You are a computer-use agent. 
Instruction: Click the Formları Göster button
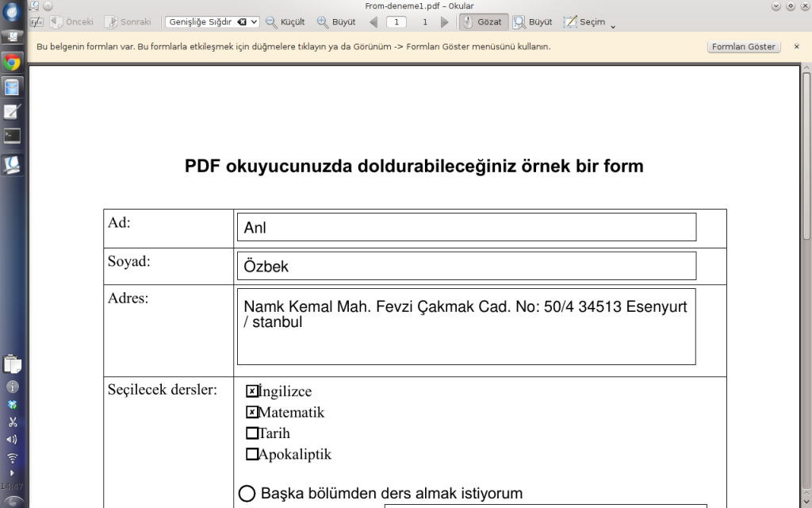coord(744,47)
